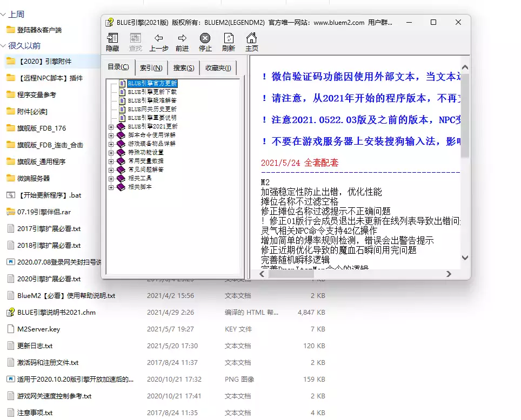Click the Stop (停止) toolbar icon

[205, 38]
